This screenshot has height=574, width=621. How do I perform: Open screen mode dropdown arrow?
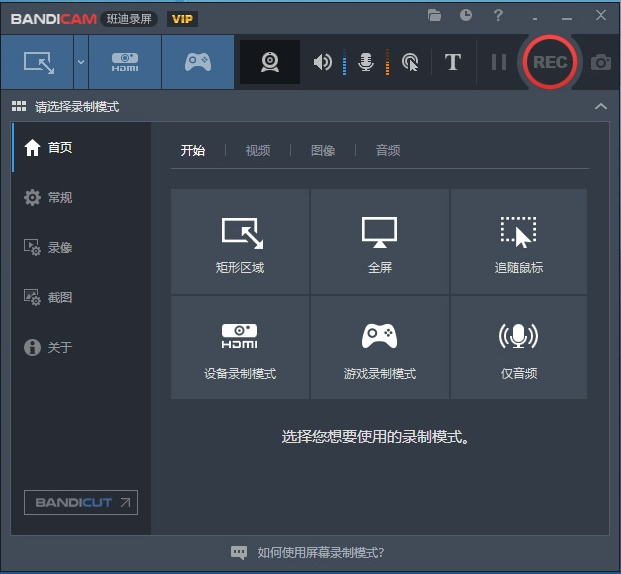pos(81,62)
